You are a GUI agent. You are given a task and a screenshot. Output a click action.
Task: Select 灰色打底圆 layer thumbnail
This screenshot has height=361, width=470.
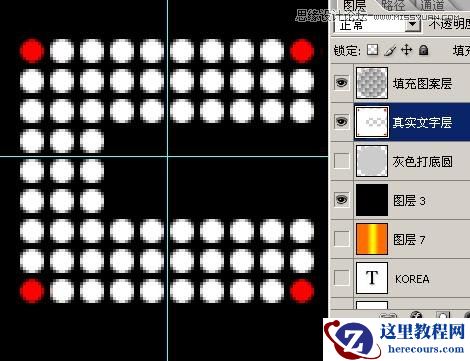pyautogui.click(x=372, y=161)
